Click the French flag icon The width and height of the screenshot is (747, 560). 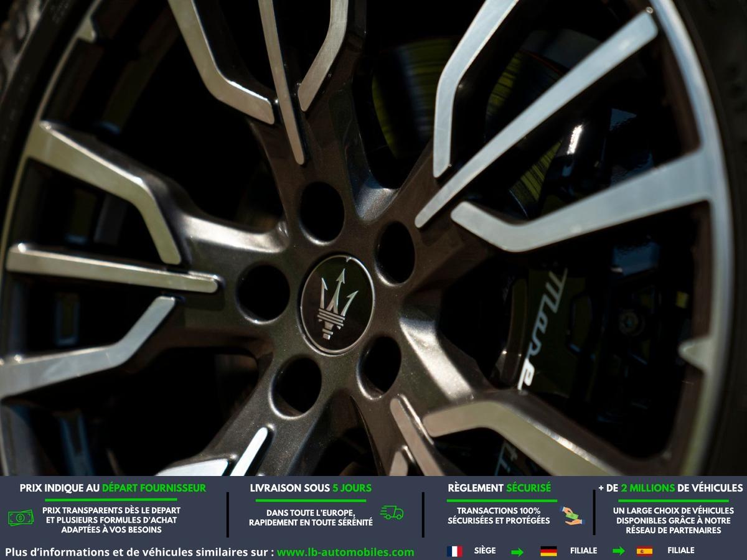point(454,551)
